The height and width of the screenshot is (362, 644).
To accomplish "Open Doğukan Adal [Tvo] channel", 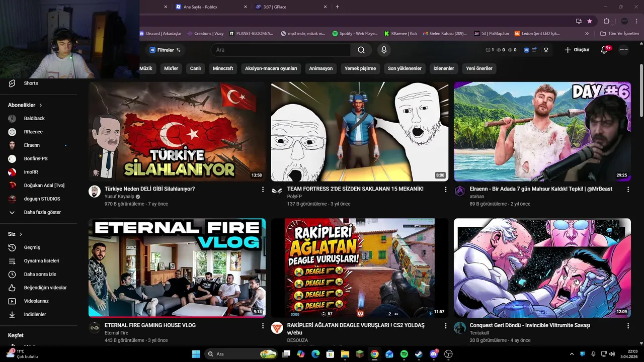I will 44,186.
